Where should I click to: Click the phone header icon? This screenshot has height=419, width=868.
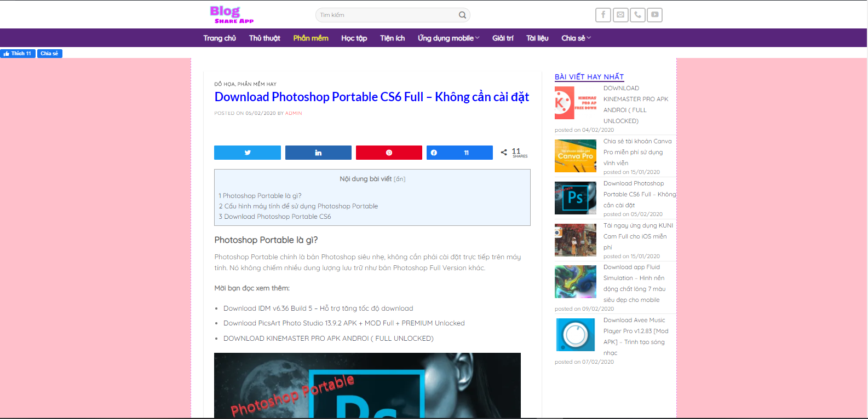pyautogui.click(x=637, y=15)
